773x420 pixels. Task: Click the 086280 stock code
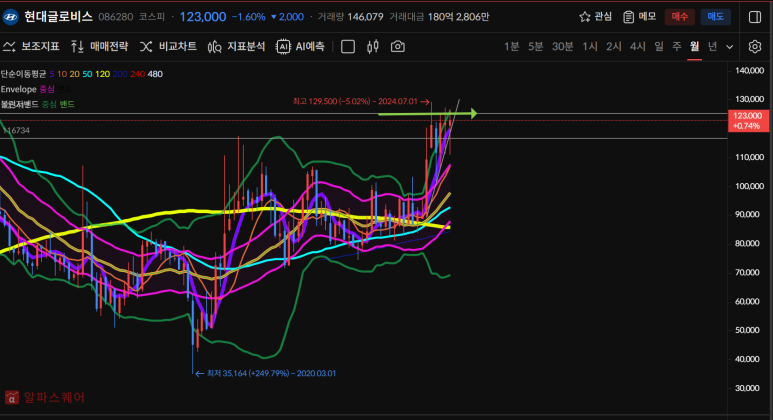click(116, 17)
